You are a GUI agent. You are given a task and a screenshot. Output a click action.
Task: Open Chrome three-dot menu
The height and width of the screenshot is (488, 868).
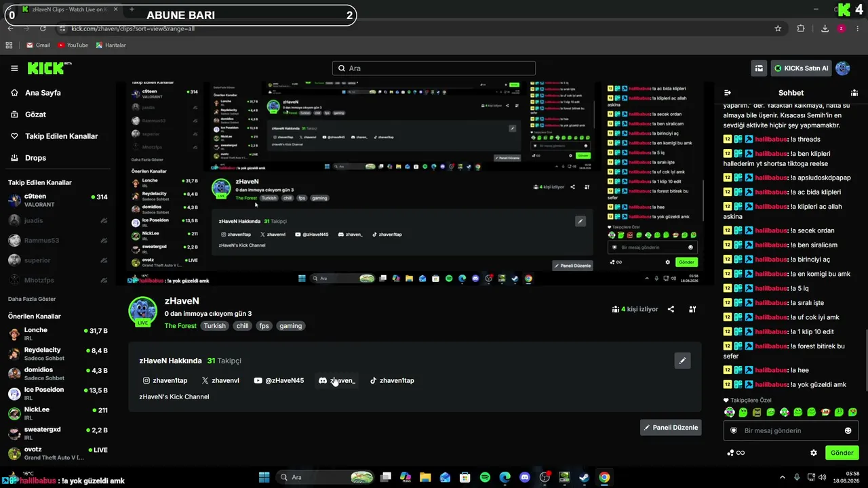point(858,28)
